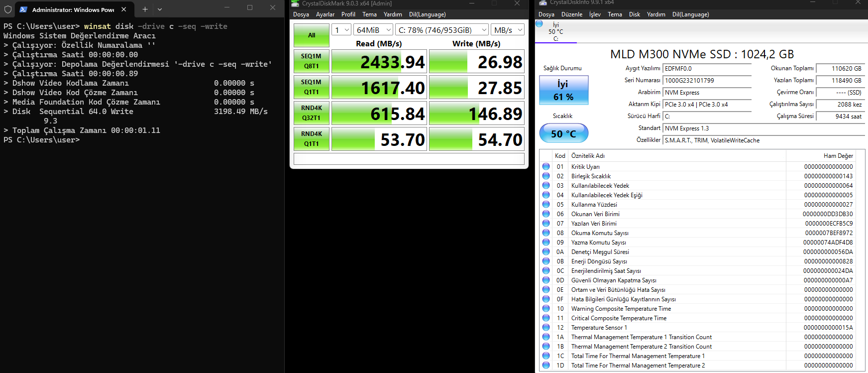The height and width of the screenshot is (373, 868).
Task: Open the Terminal new-tab dropdown chevron
Action: pyautogui.click(x=160, y=9)
